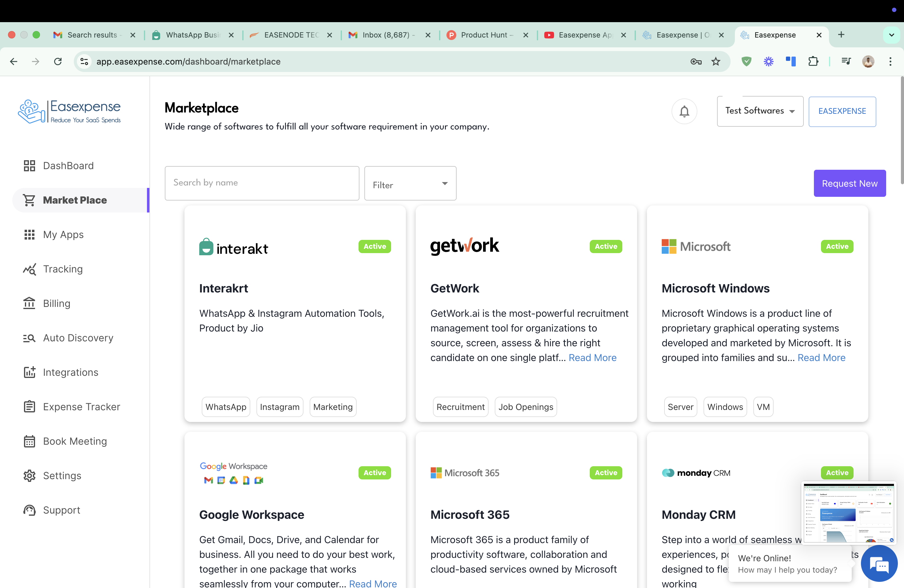Open a new browser tab with plus
This screenshot has width=904, height=588.
841,34
